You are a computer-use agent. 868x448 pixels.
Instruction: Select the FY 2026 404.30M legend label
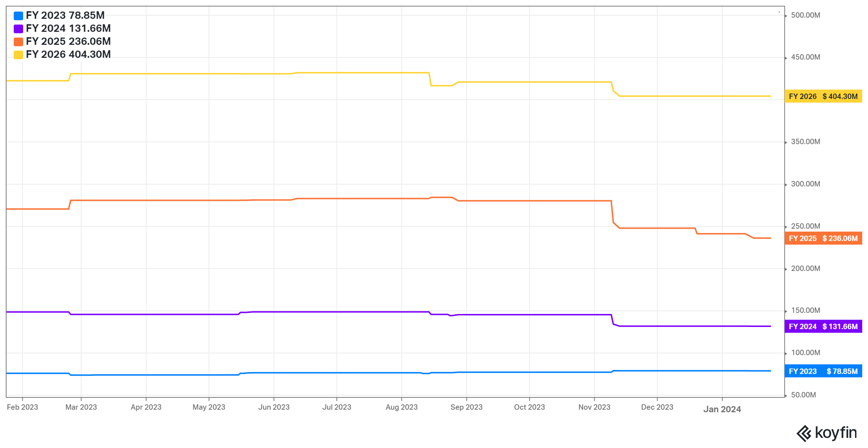point(68,55)
